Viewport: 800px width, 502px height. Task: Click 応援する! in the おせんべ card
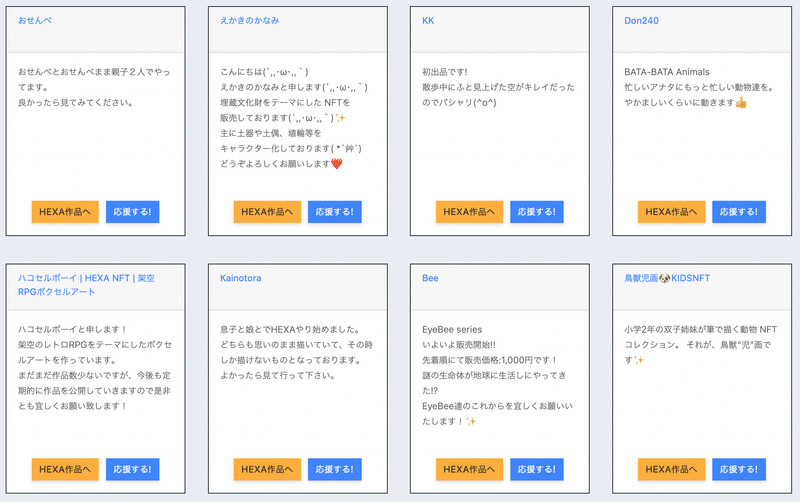(133, 212)
